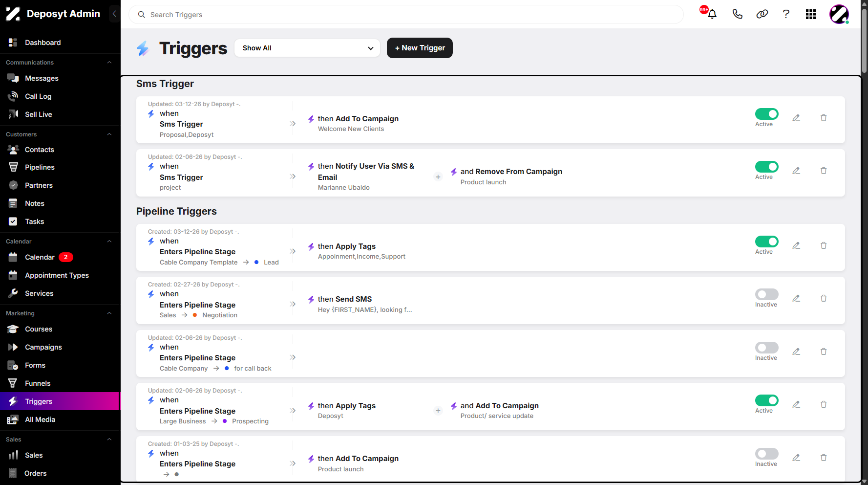This screenshot has width=868, height=485.
Task: Toggle off Welcome New Clients trigger
Action: click(767, 114)
